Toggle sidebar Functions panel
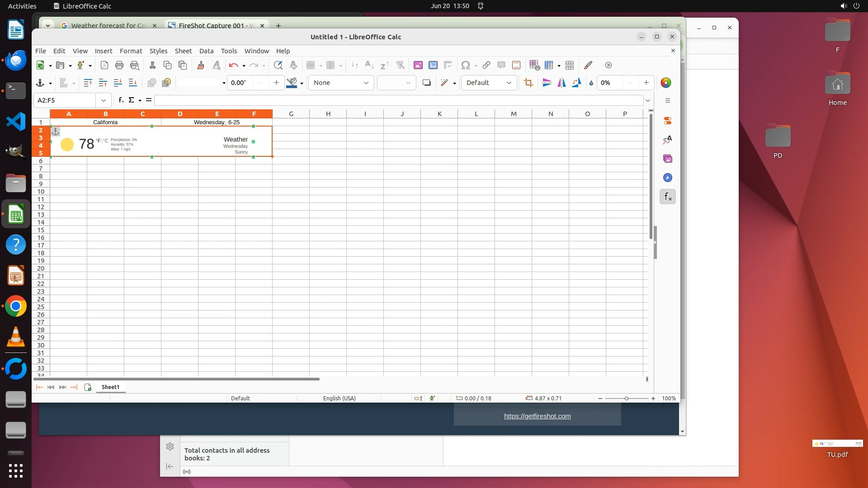Screen dimensions: 868x488 click(668, 197)
